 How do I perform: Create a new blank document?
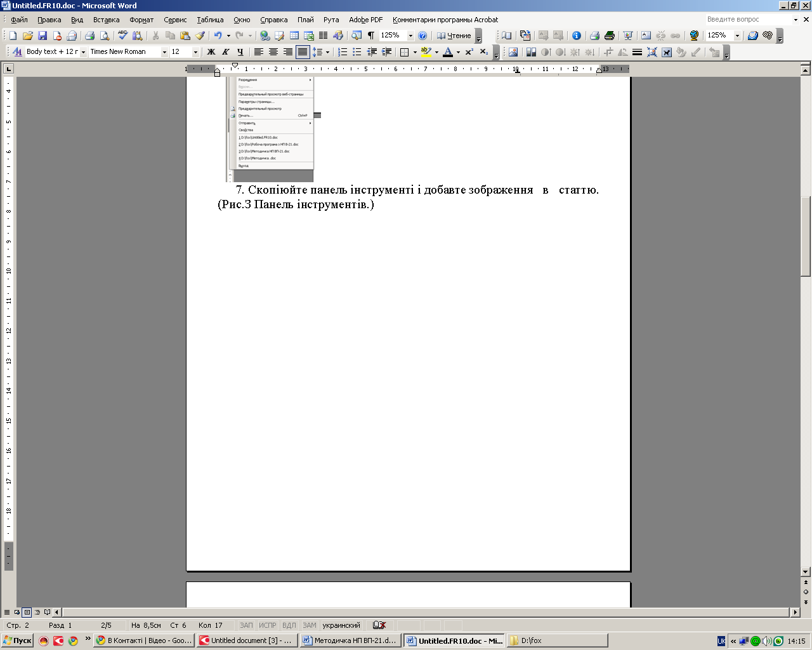click(x=13, y=36)
